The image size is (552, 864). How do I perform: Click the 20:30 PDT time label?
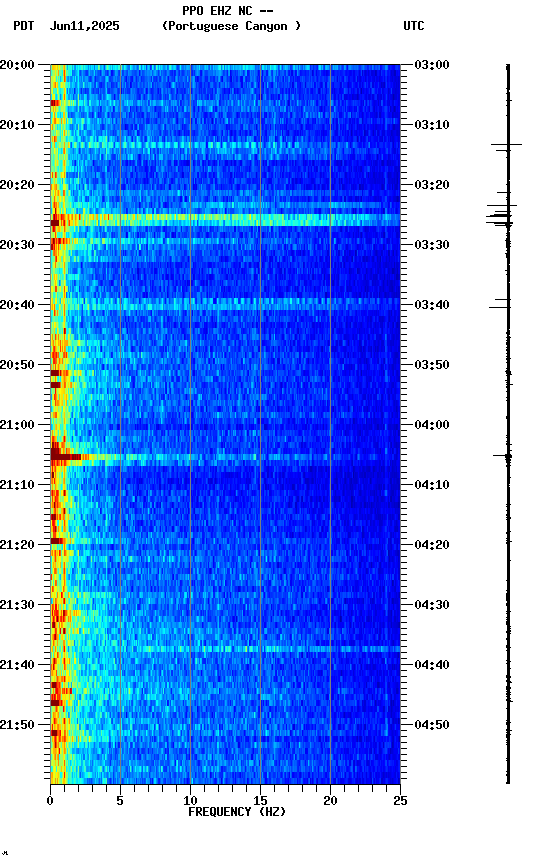(17, 245)
